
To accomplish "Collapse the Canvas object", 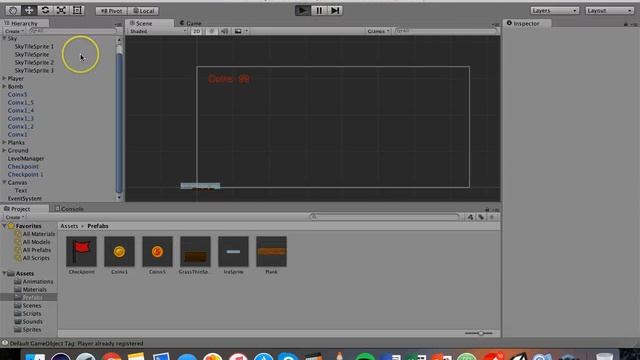I will coord(4,182).
